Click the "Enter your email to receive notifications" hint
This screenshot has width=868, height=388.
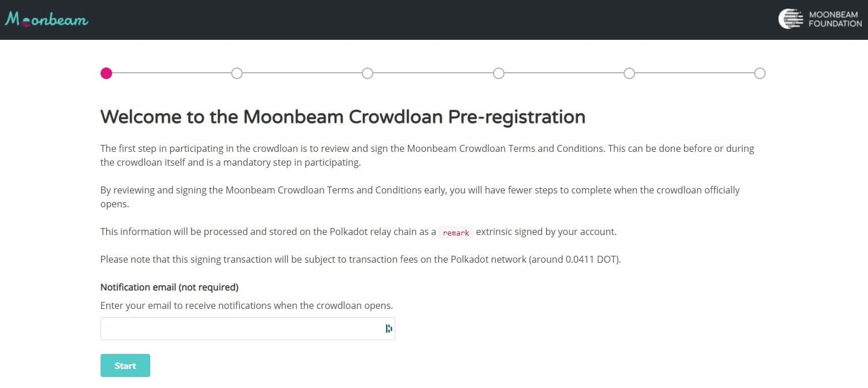coord(247,305)
